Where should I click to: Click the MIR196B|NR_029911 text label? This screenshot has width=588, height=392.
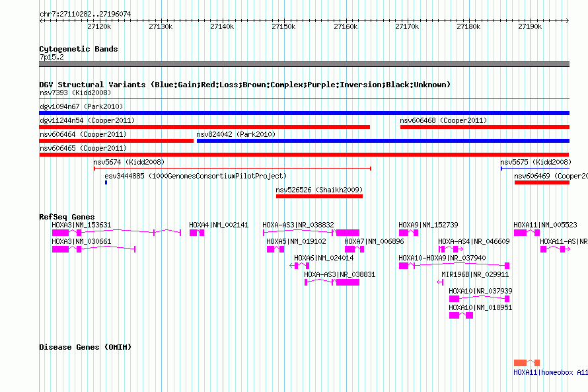[475, 274]
